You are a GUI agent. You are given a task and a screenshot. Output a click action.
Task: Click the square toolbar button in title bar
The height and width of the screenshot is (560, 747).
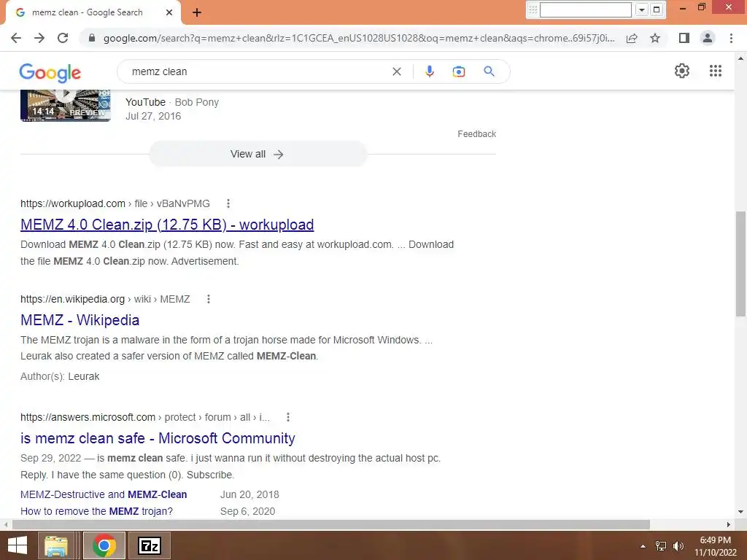coord(657,9)
